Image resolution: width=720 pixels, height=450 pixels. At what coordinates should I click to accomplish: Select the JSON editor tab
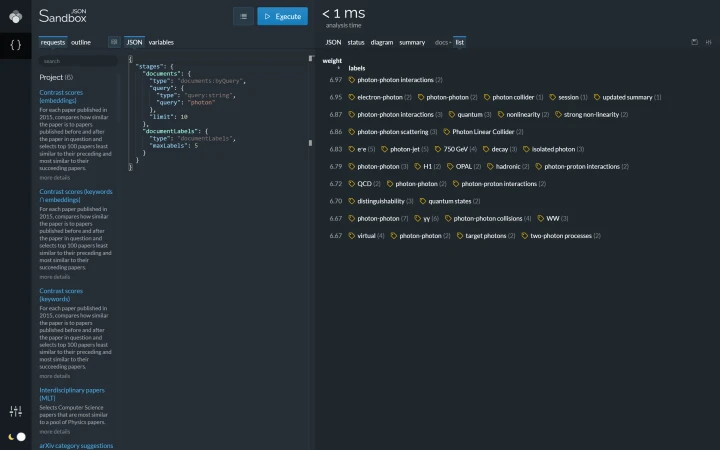[x=135, y=42]
